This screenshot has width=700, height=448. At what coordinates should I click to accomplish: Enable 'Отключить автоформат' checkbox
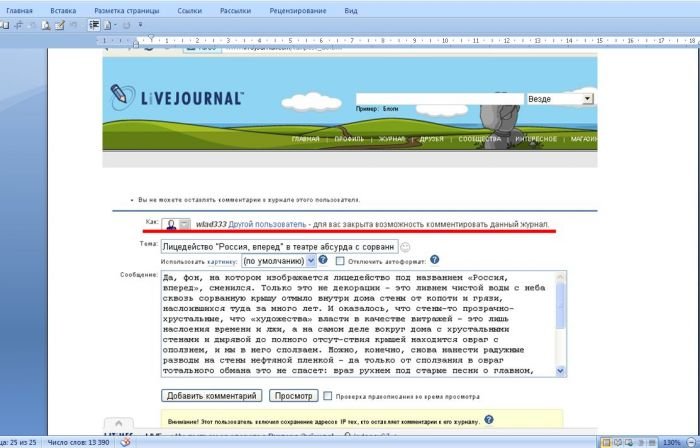click(341, 260)
